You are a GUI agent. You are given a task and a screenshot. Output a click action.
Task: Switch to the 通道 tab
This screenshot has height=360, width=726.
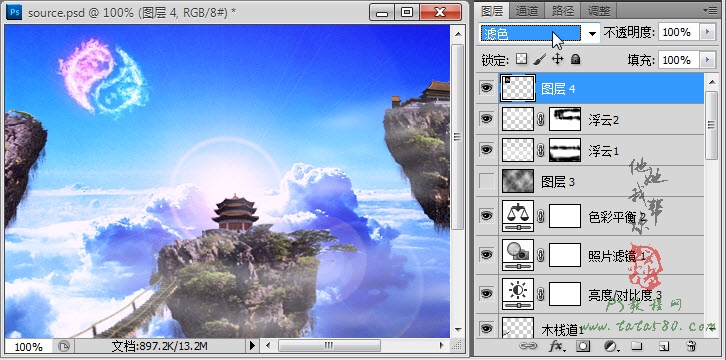527,10
